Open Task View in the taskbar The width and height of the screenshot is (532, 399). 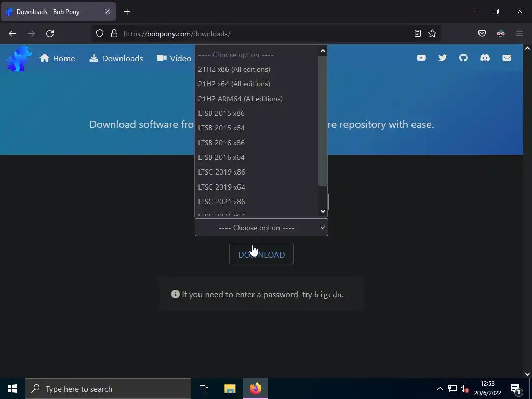point(203,389)
